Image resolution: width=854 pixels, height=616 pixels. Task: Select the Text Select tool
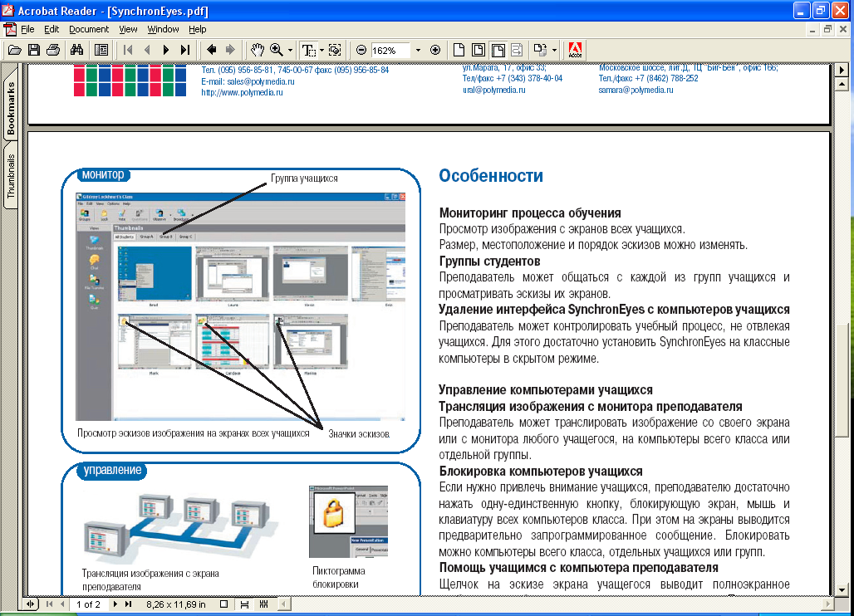click(308, 50)
